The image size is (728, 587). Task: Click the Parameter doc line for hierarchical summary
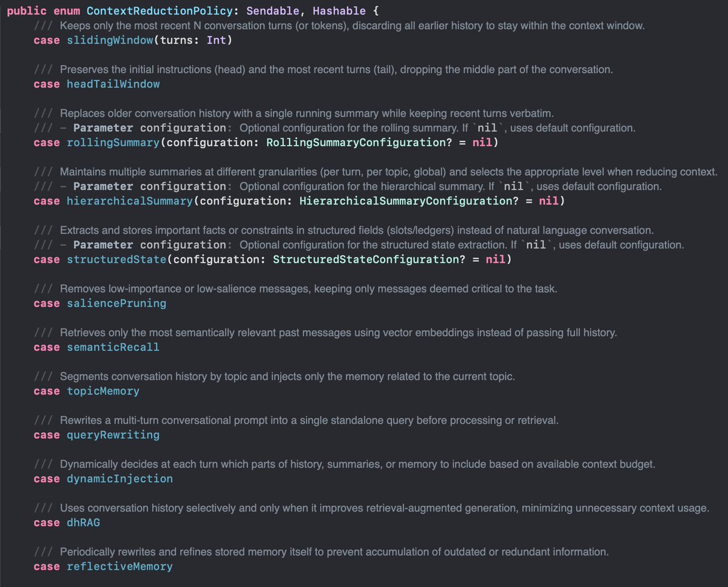point(348,186)
